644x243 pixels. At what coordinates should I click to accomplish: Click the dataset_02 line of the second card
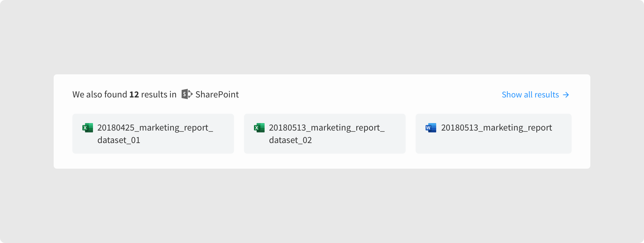290,140
